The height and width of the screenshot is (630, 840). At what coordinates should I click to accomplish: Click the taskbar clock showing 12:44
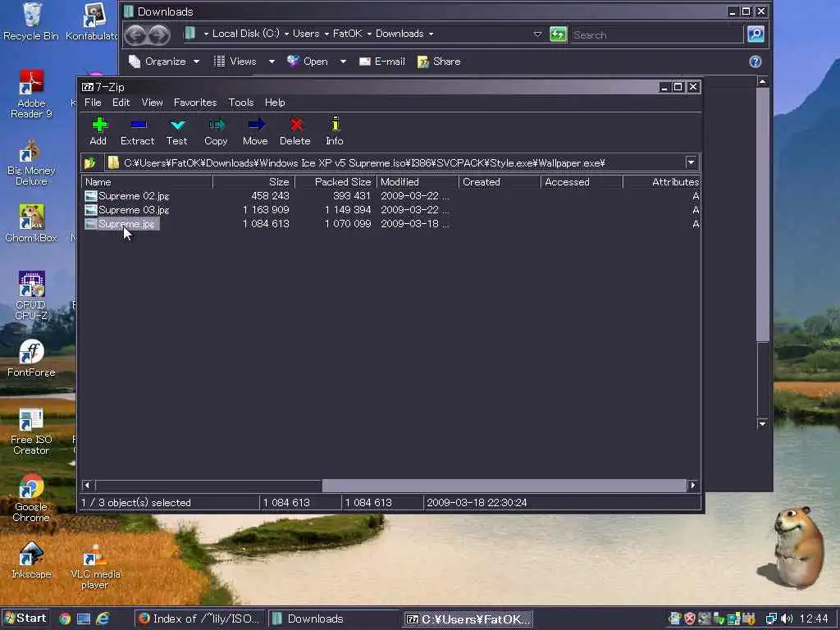click(814, 619)
